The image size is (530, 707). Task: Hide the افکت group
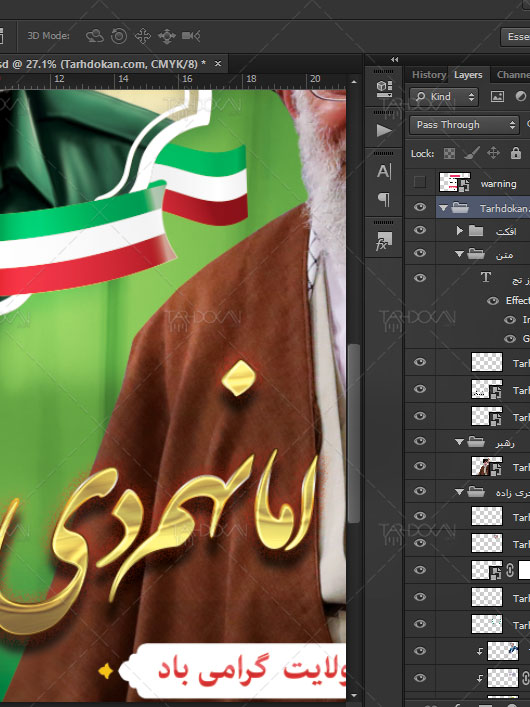click(419, 230)
